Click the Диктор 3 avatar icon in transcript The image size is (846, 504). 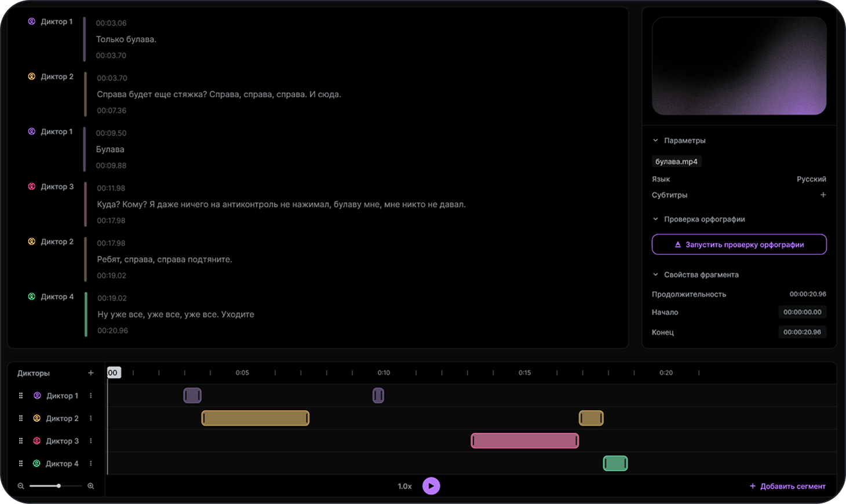pos(32,187)
